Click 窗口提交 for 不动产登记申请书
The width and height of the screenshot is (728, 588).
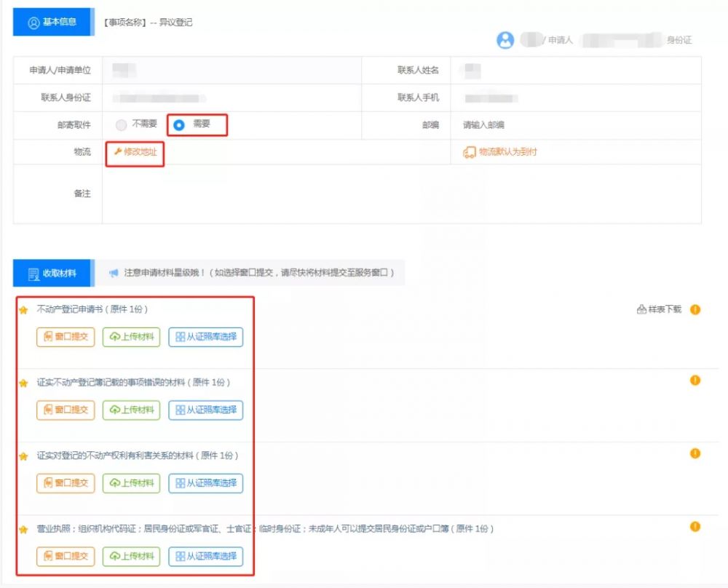pyautogui.click(x=66, y=337)
